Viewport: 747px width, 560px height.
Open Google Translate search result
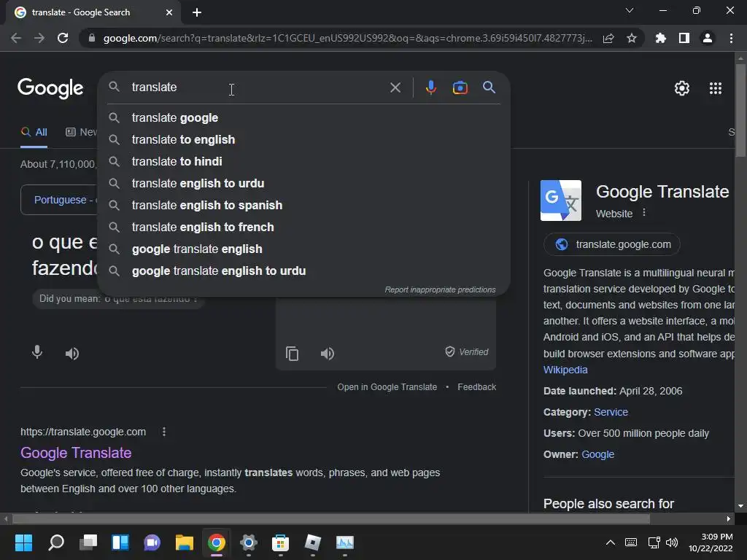76,452
